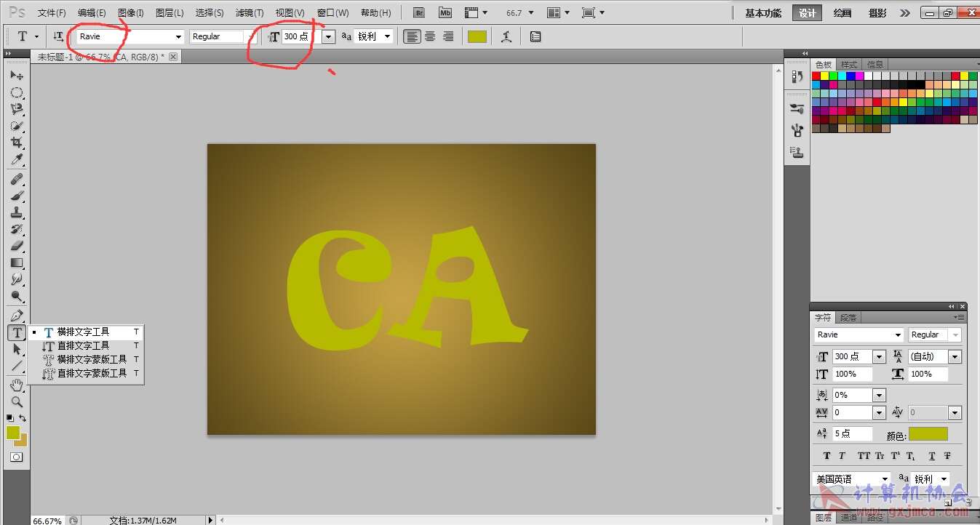The height and width of the screenshot is (525, 980).
Task: Select the Clone Stamp tool
Action: 16,212
